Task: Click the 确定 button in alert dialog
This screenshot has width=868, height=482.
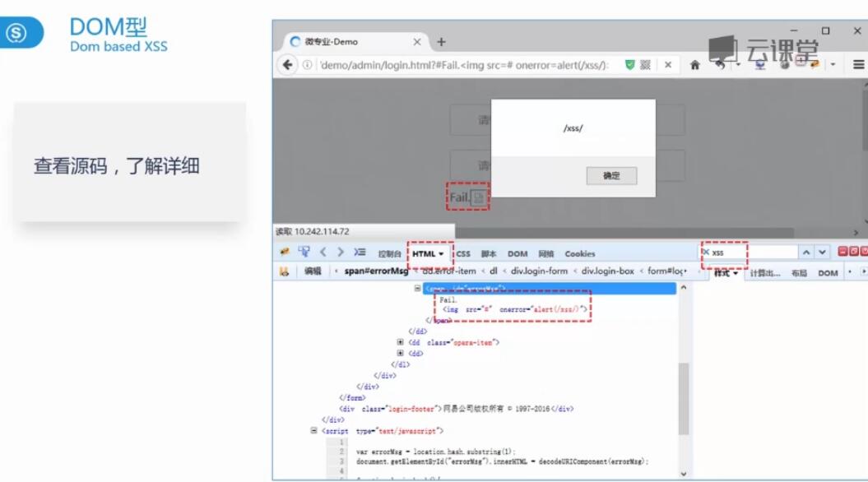Action: click(611, 176)
